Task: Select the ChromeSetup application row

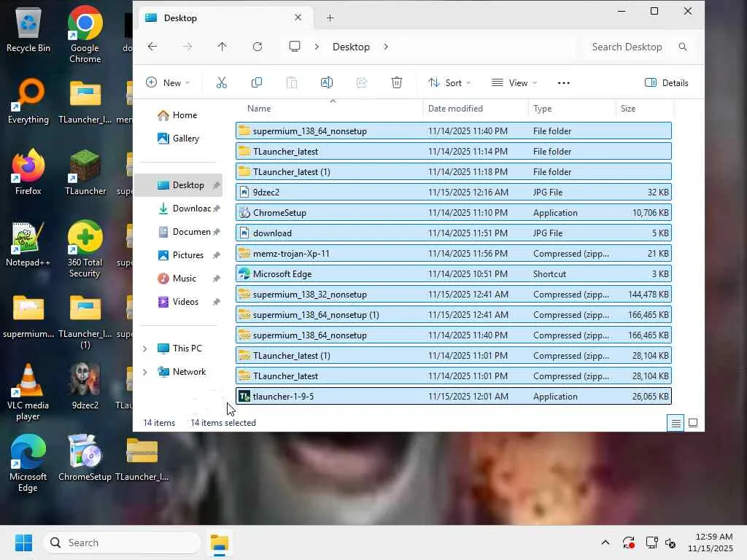Action: [x=454, y=212]
